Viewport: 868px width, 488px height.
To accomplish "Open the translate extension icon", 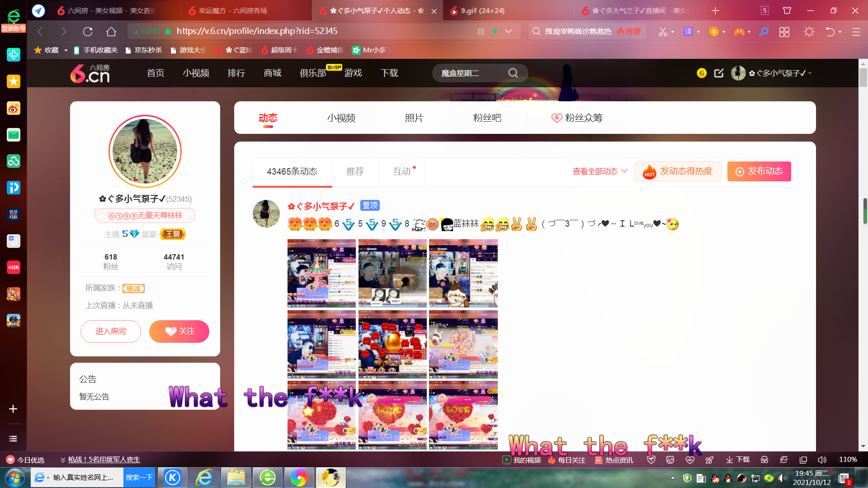I will pyautogui.click(x=688, y=32).
